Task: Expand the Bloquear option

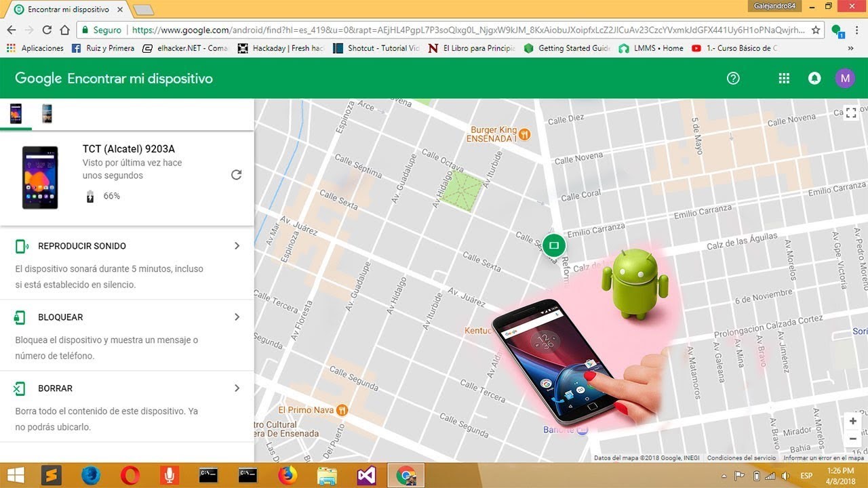Action: pos(237,317)
